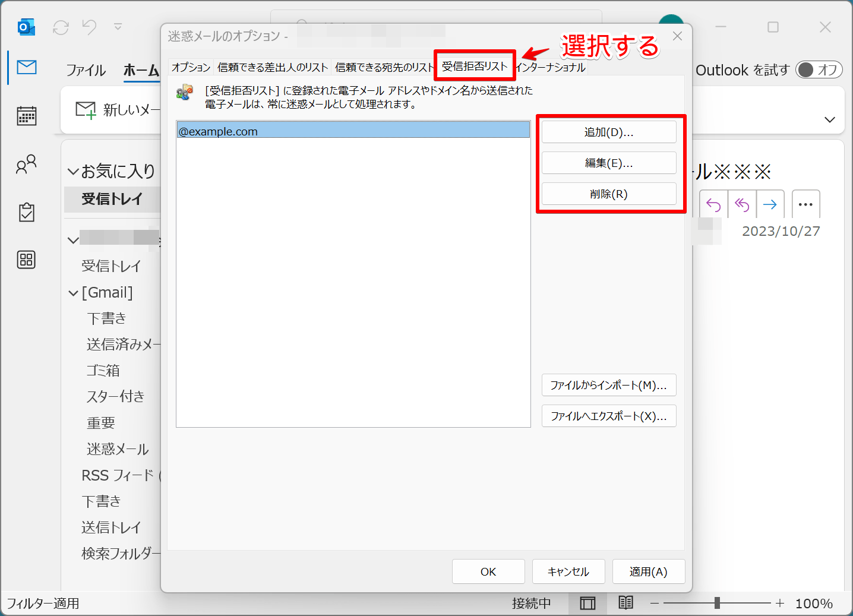The width and height of the screenshot is (853, 616).
Task: Open the More Apps grid icon
Action: click(x=26, y=260)
